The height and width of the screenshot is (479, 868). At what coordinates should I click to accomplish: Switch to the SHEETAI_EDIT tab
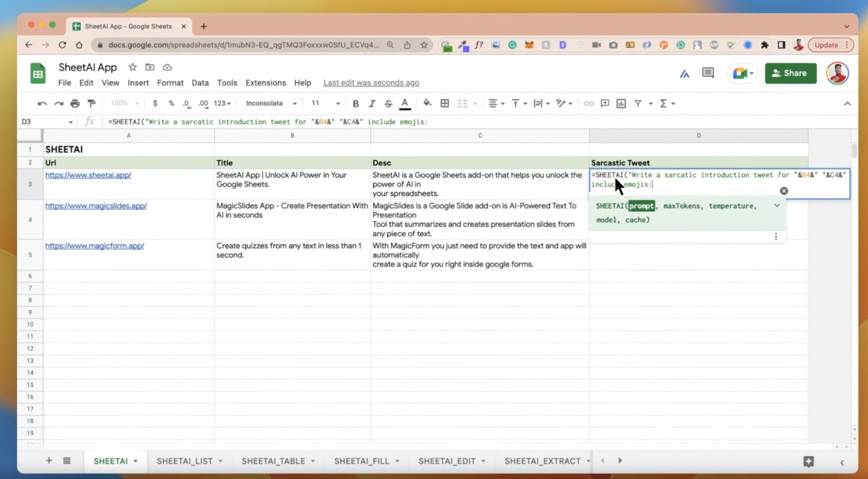coord(452,461)
